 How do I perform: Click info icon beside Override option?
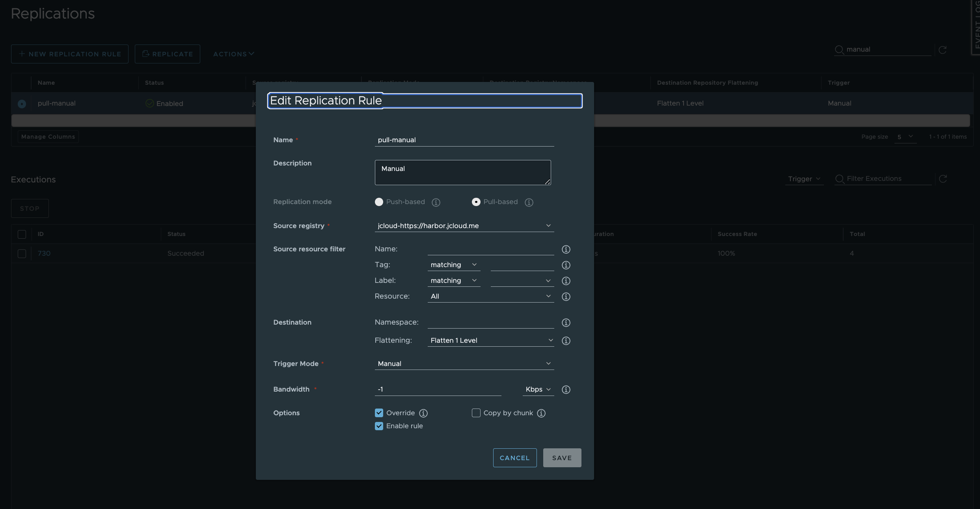tap(423, 413)
